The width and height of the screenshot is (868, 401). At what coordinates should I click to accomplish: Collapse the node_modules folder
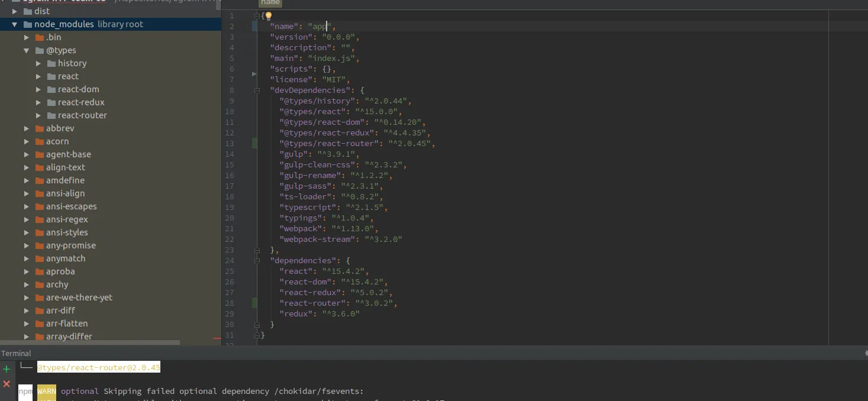click(x=15, y=24)
